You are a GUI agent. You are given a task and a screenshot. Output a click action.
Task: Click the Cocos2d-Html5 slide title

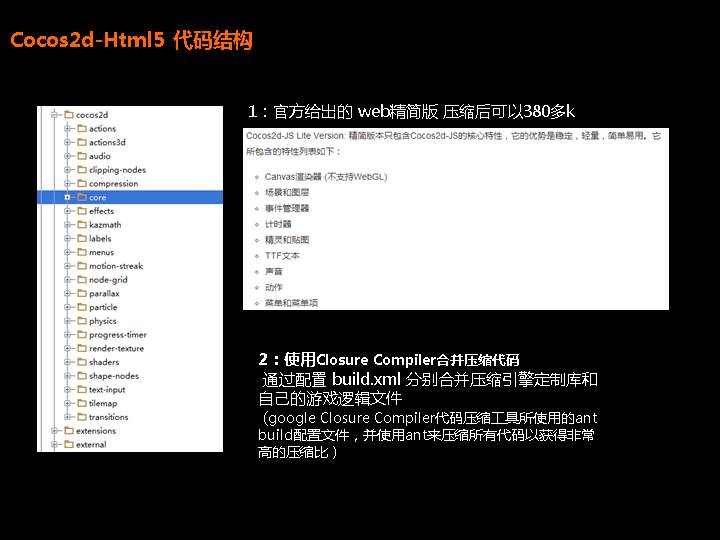131,40
